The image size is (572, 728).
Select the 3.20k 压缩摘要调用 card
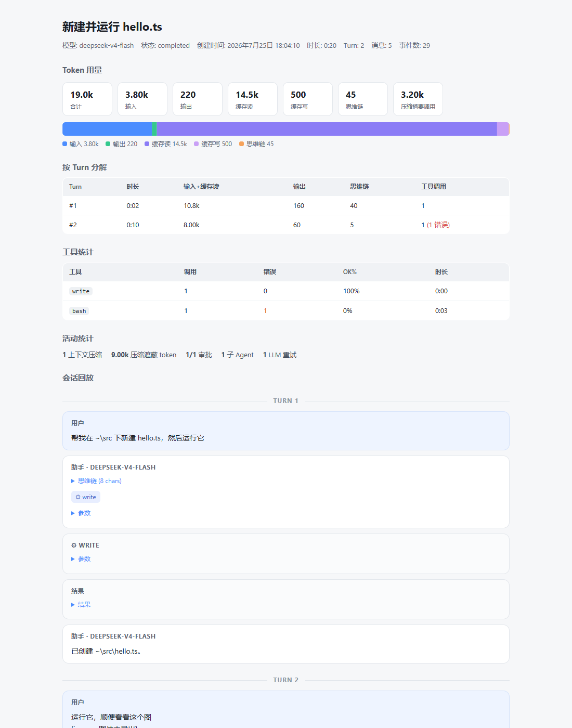pos(418,99)
